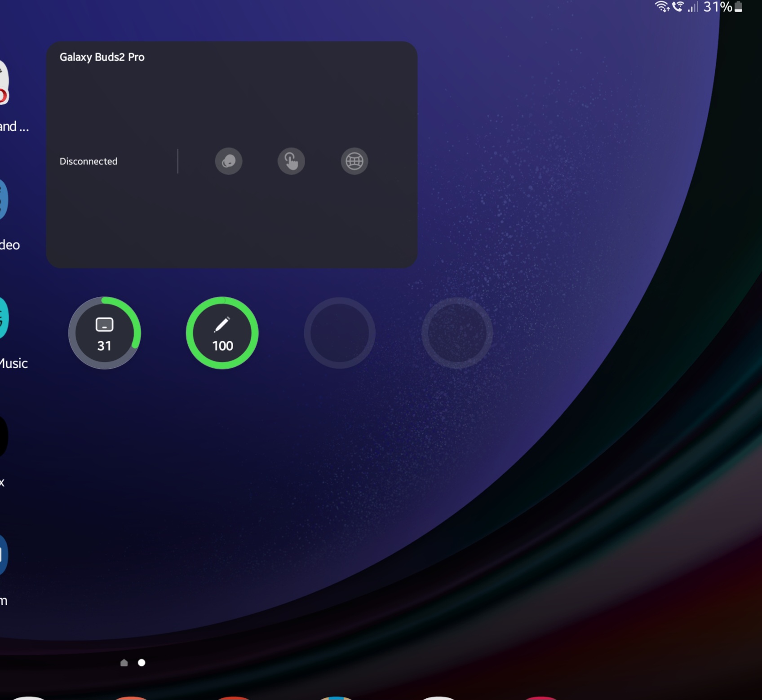This screenshot has height=700, width=762.
Task: Open earbuds settings icon in Buds2 Pro widget
Action: click(x=229, y=161)
